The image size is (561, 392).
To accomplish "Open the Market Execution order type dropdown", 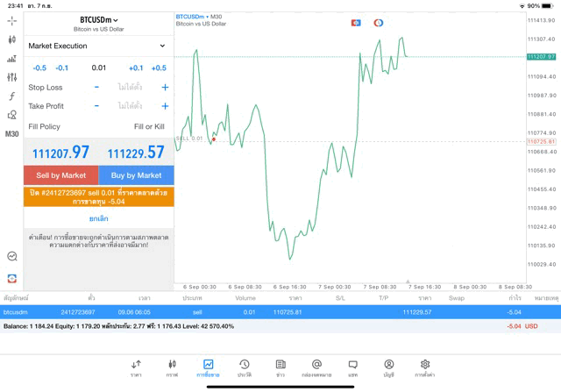I will [97, 46].
